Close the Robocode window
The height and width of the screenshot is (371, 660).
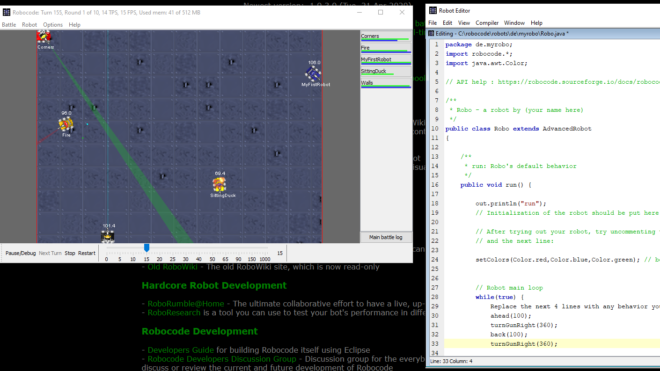[x=402, y=13]
